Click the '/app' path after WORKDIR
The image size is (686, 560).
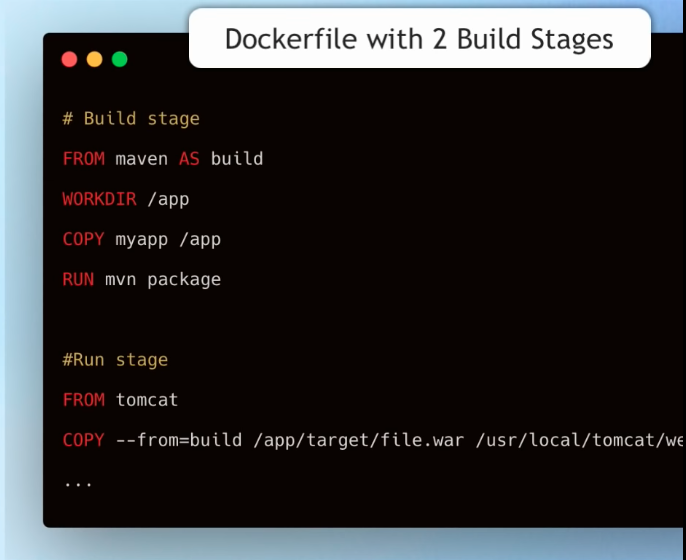(x=168, y=199)
